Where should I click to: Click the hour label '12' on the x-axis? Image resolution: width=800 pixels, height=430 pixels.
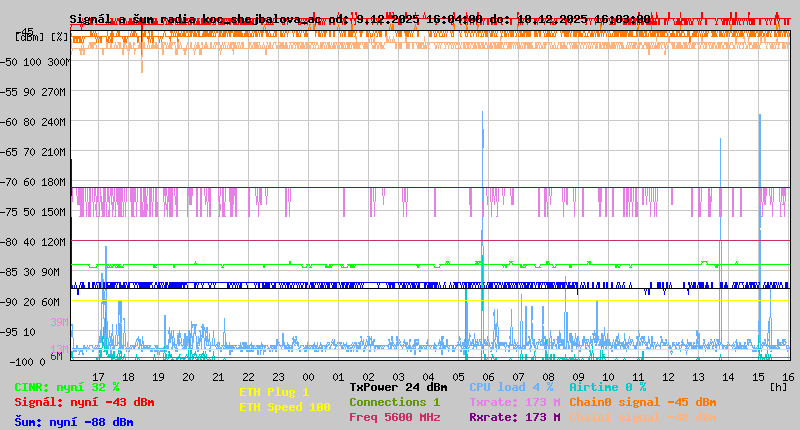pos(668,377)
